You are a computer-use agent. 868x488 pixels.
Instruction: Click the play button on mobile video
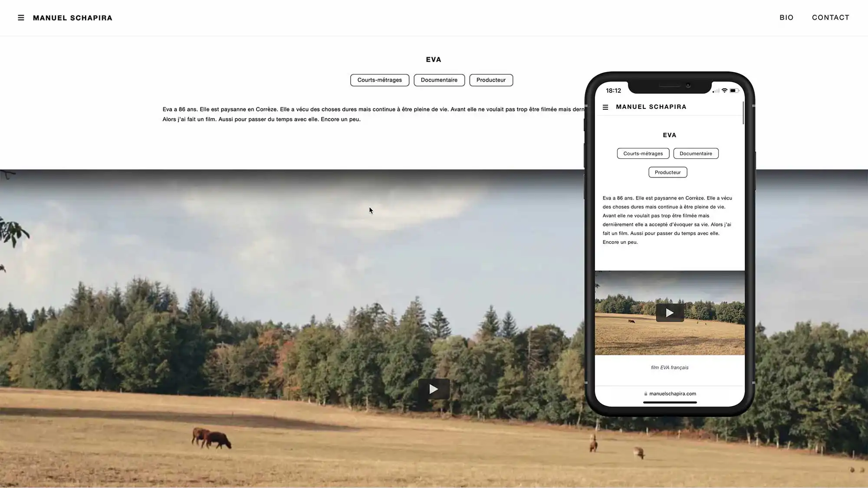click(x=669, y=313)
